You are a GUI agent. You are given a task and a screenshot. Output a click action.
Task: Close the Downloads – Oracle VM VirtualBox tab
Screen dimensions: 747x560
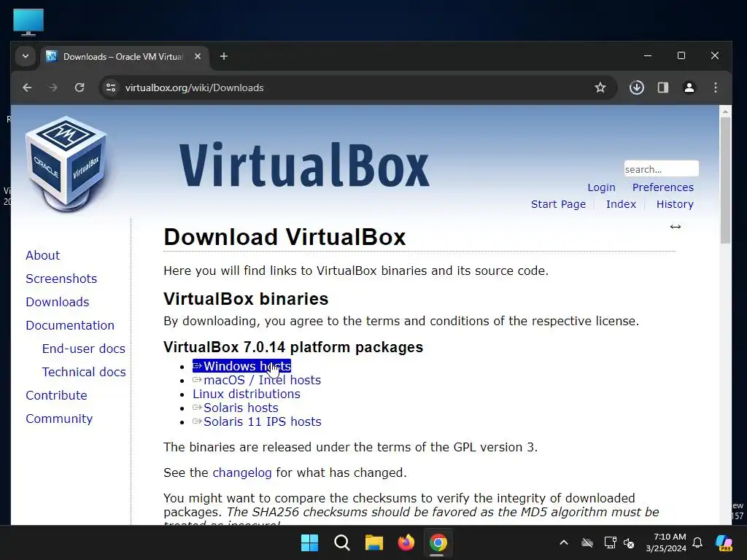click(198, 56)
